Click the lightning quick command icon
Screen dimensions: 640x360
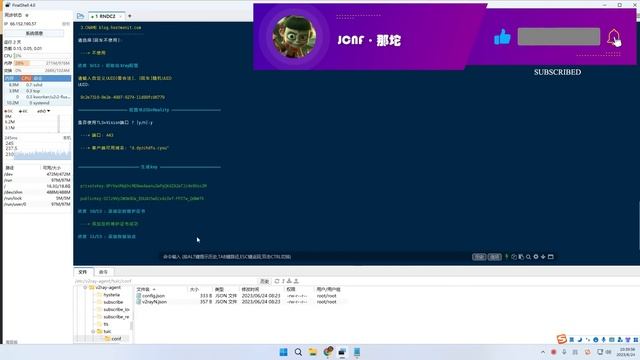click(x=507, y=257)
